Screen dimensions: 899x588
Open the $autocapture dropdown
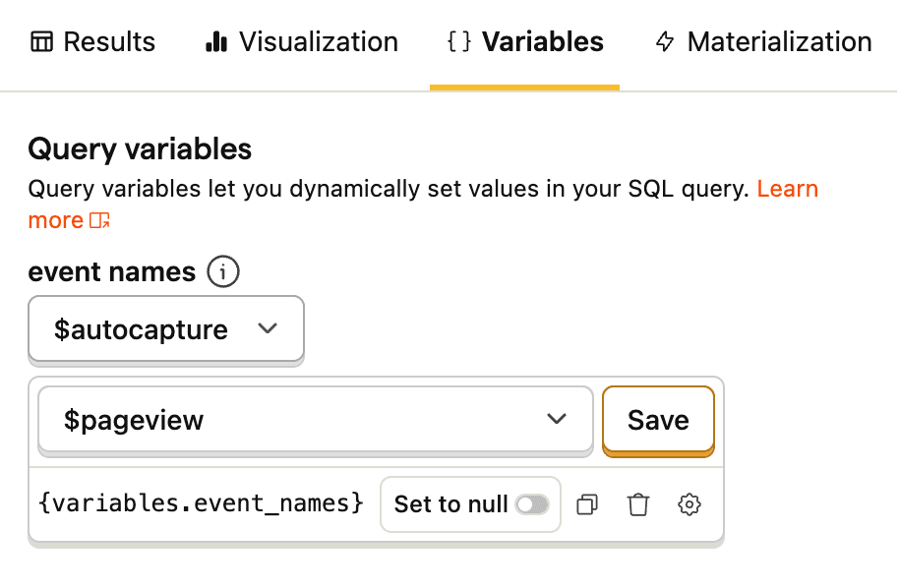click(166, 329)
